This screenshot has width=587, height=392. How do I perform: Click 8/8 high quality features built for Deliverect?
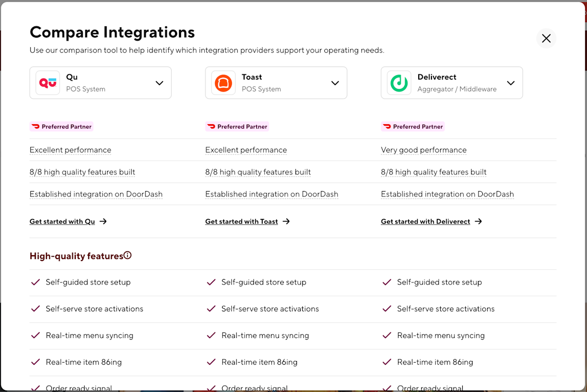433,172
